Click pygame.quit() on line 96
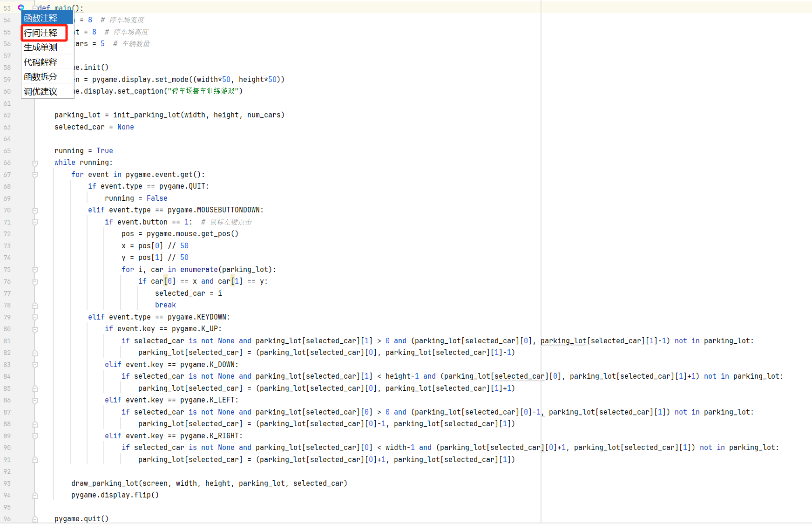 pyautogui.click(x=81, y=519)
